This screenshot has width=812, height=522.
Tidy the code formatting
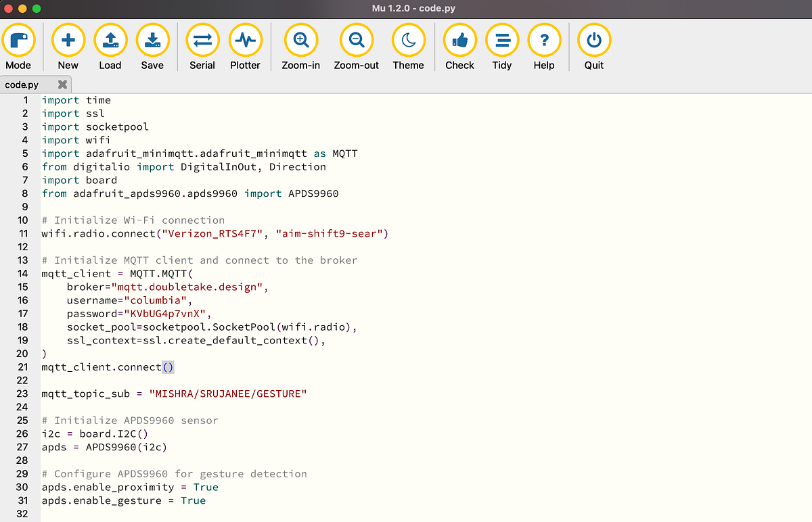[502, 40]
